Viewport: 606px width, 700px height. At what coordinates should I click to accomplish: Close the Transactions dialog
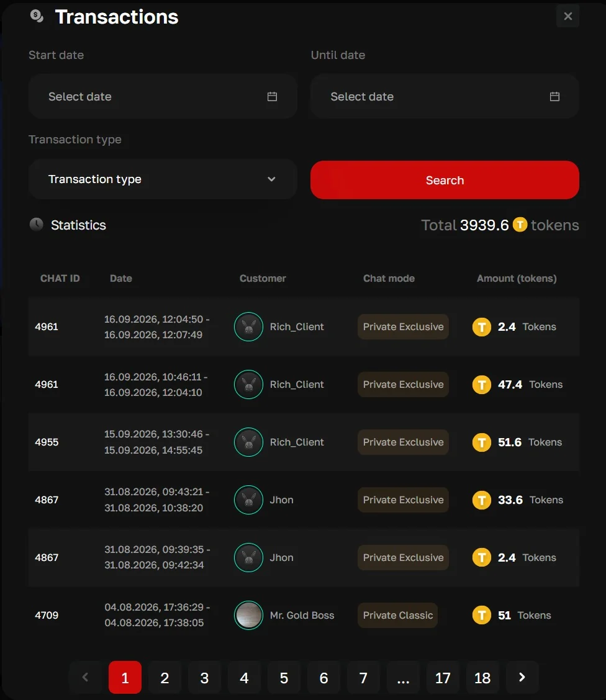568,16
